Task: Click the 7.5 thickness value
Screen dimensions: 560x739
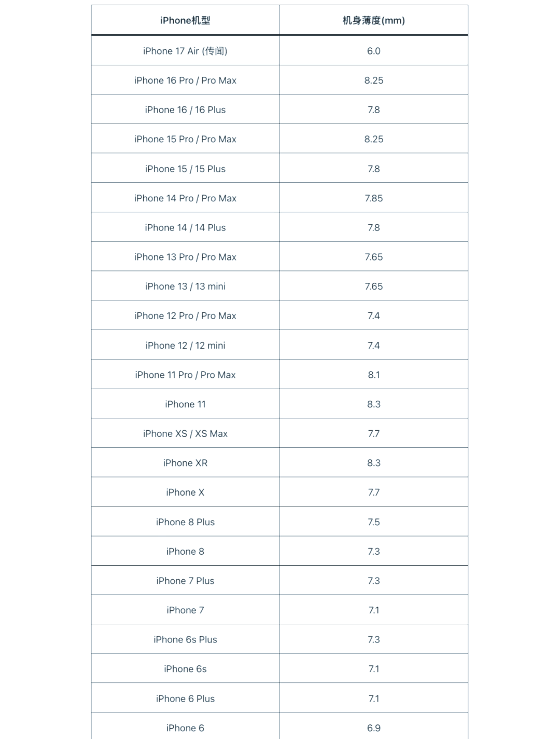Action: tap(373, 522)
